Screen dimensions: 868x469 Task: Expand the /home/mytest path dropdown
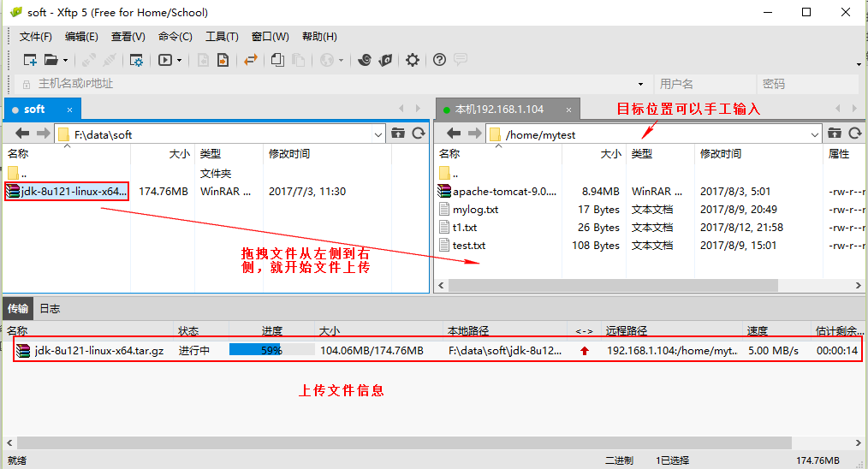[815, 134]
